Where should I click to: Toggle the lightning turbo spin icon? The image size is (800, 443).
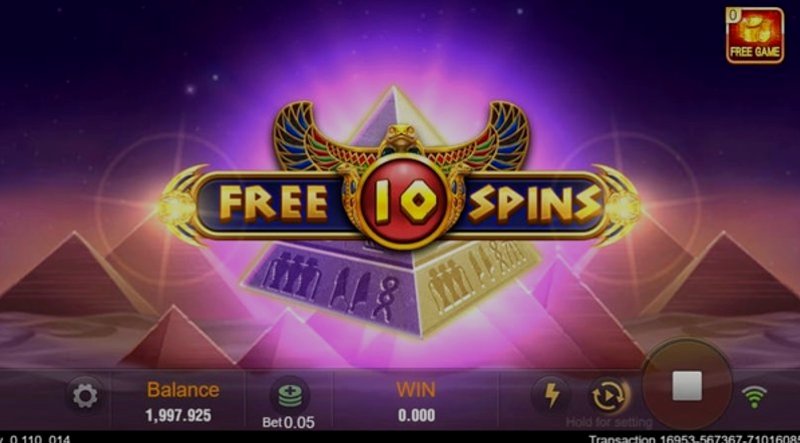(552, 395)
